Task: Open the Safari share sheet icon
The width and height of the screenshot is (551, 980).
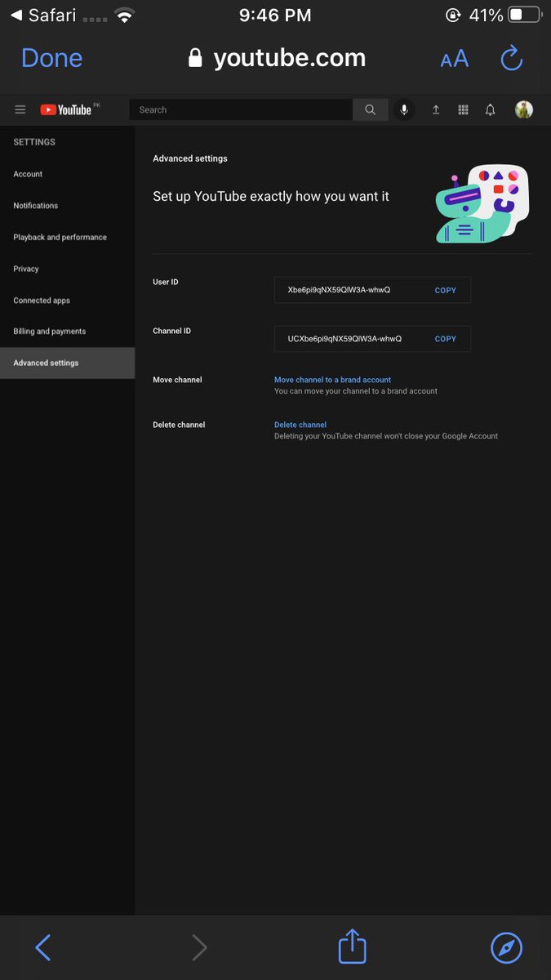Action: coord(353,946)
